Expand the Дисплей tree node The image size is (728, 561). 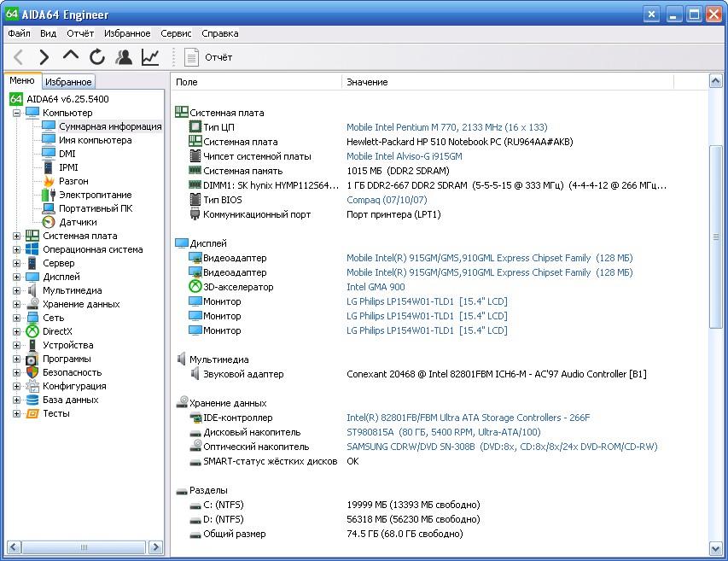(x=17, y=277)
